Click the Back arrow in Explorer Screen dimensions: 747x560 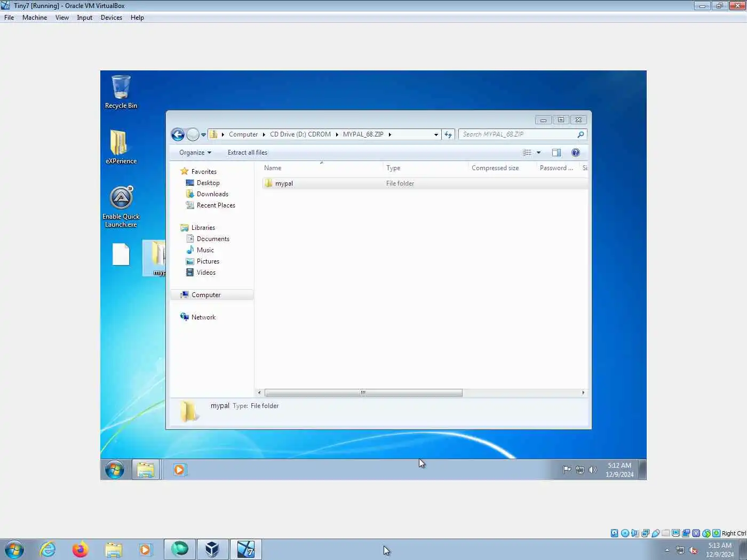click(x=178, y=134)
